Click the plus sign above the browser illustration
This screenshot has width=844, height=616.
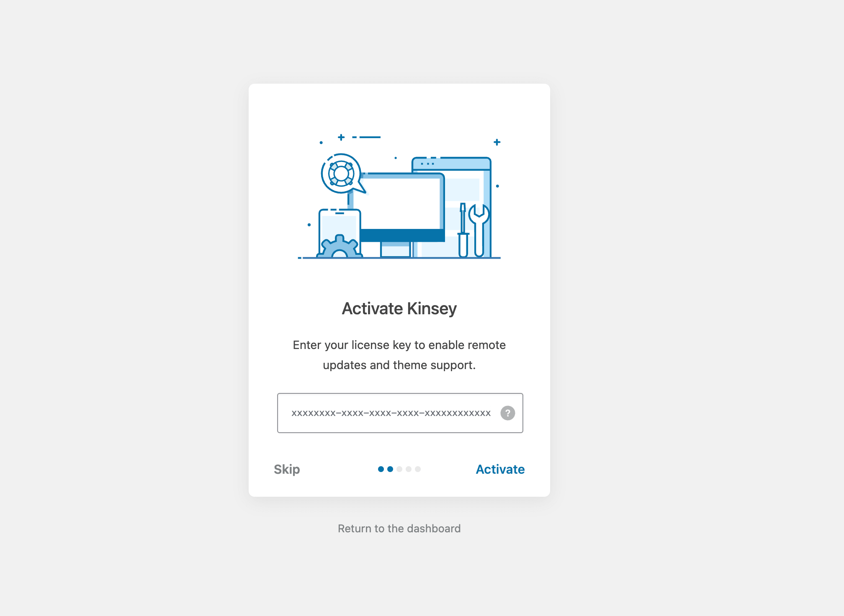(x=497, y=142)
